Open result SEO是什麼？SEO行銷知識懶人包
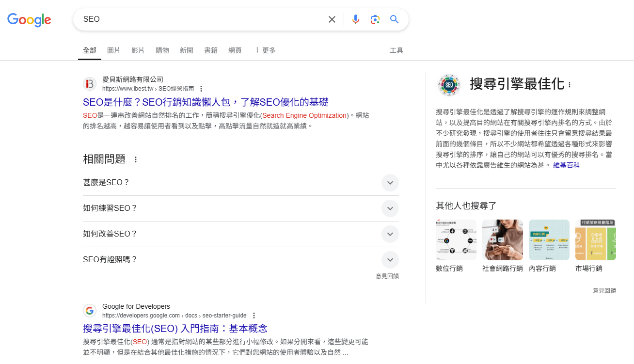The height and width of the screenshot is (364, 634). (x=206, y=102)
